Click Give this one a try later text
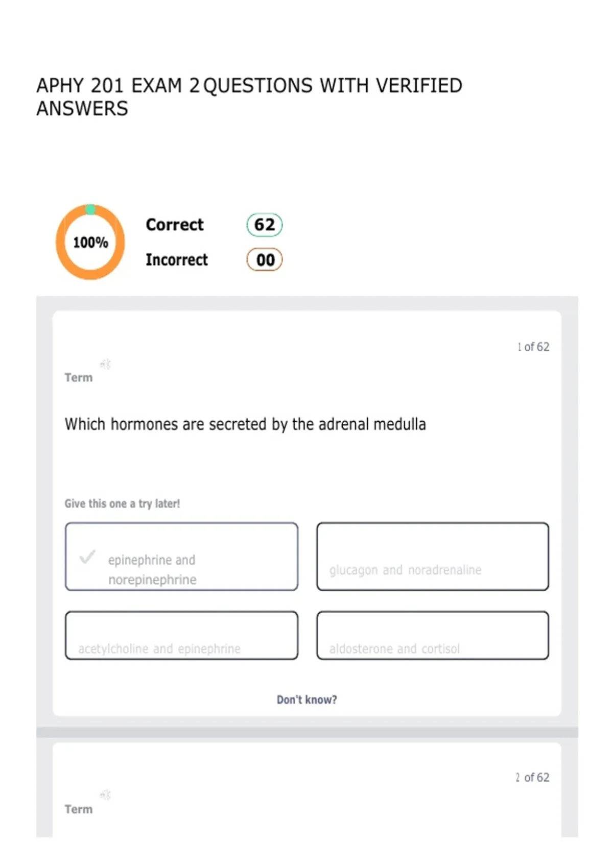The width and height of the screenshot is (613, 868). point(122,503)
